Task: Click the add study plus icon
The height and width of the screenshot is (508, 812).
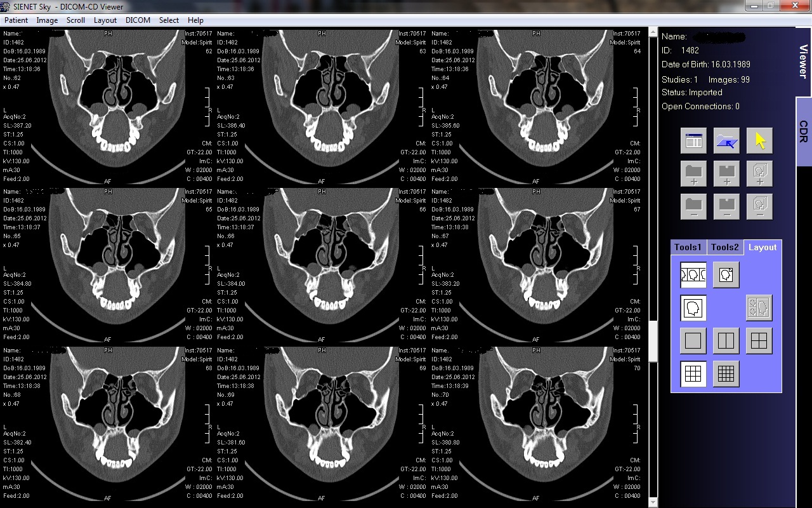Action: [x=726, y=174]
